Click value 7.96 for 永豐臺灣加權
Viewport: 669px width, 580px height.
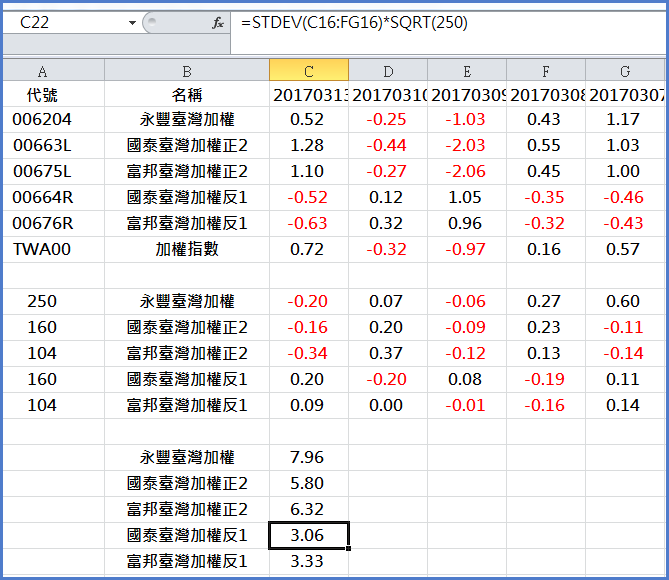(x=309, y=458)
